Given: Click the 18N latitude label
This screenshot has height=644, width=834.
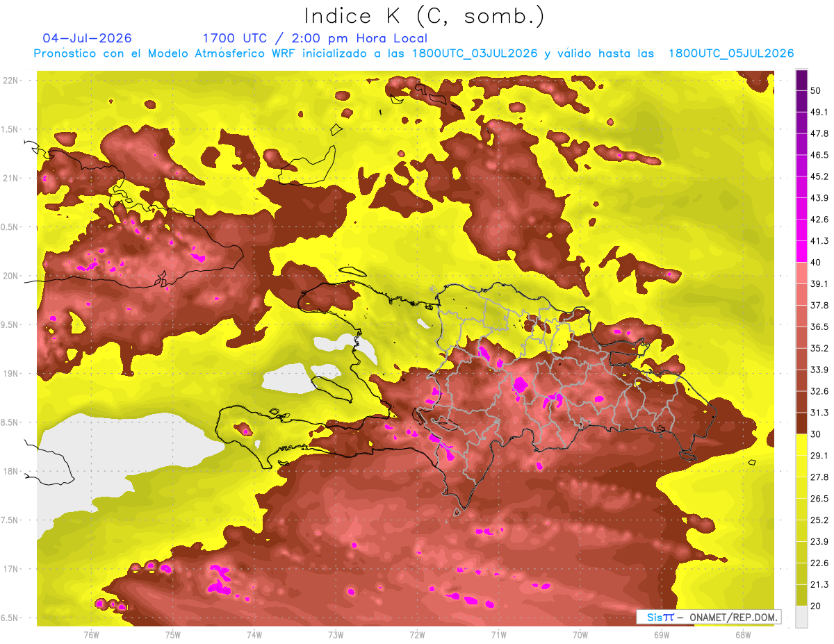Looking at the screenshot, I should (x=12, y=471).
